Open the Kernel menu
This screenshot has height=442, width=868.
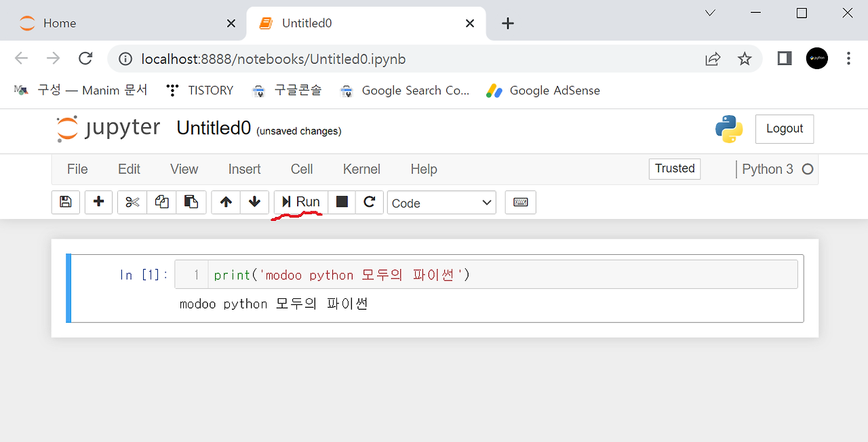coord(361,169)
